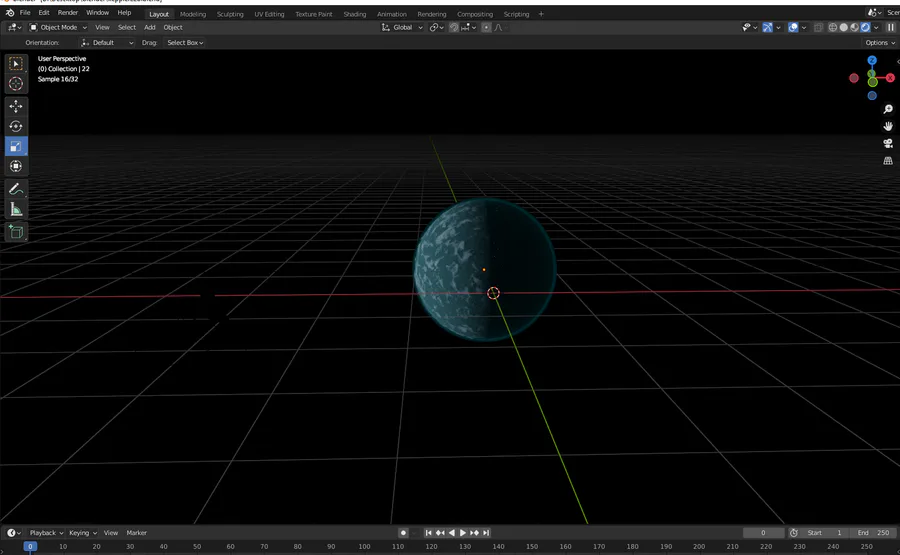Click the negative Z blue gizmo dot
900x555 pixels.
[x=872, y=96]
